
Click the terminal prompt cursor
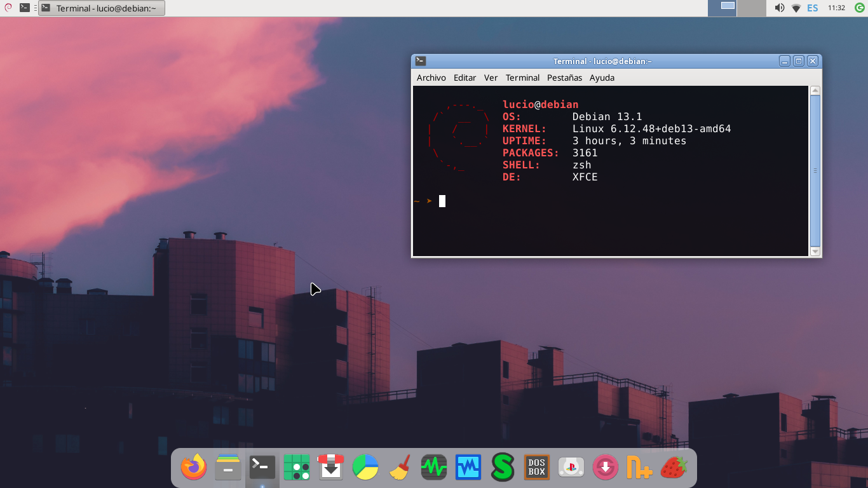tap(442, 201)
